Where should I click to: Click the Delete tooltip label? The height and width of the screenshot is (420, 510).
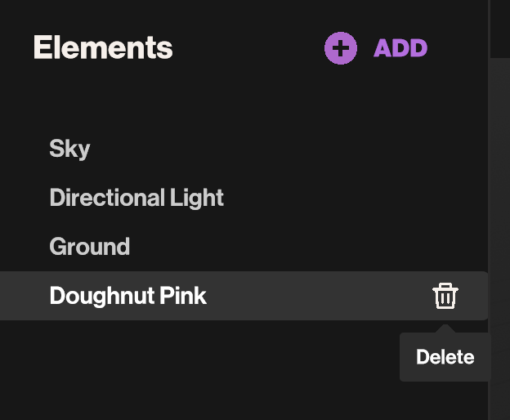(445, 357)
